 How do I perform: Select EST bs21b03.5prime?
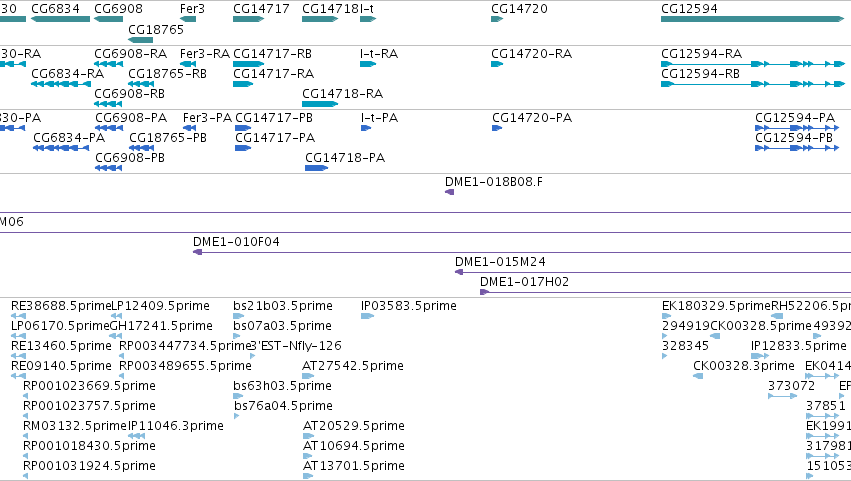pyautogui.click(x=283, y=306)
